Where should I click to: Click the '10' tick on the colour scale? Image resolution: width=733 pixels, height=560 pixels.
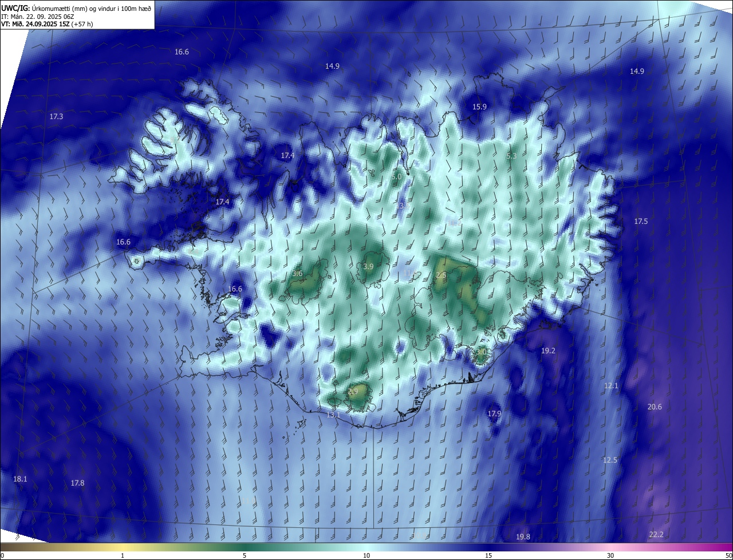point(366,555)
